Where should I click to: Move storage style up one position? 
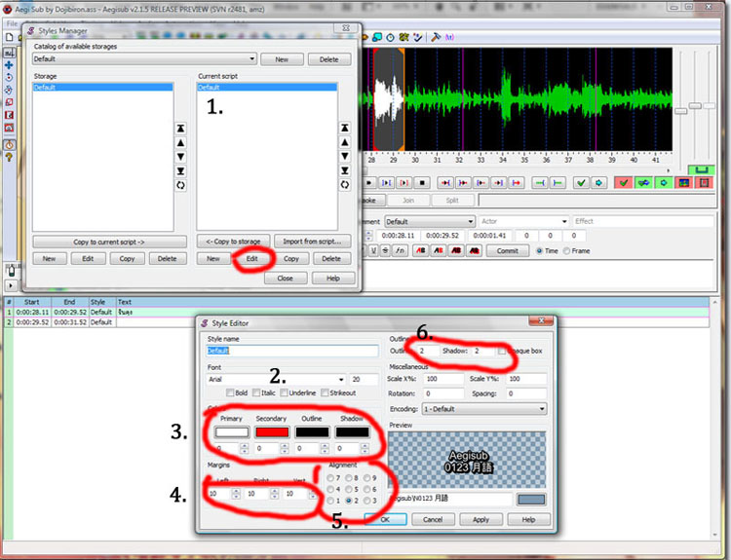tap(180, 142)
